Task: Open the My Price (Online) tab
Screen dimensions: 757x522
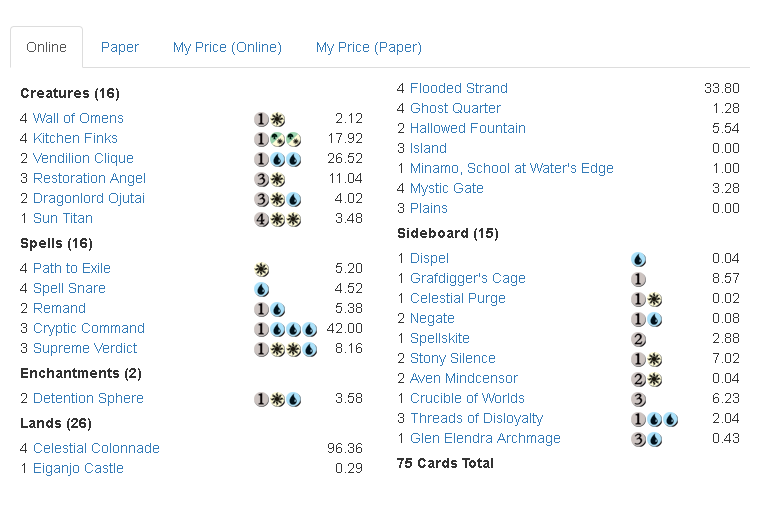Action: (227, 47)
